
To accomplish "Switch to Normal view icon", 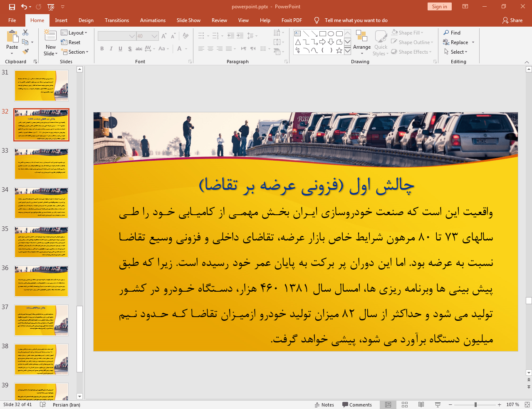I will click(388, 404).
